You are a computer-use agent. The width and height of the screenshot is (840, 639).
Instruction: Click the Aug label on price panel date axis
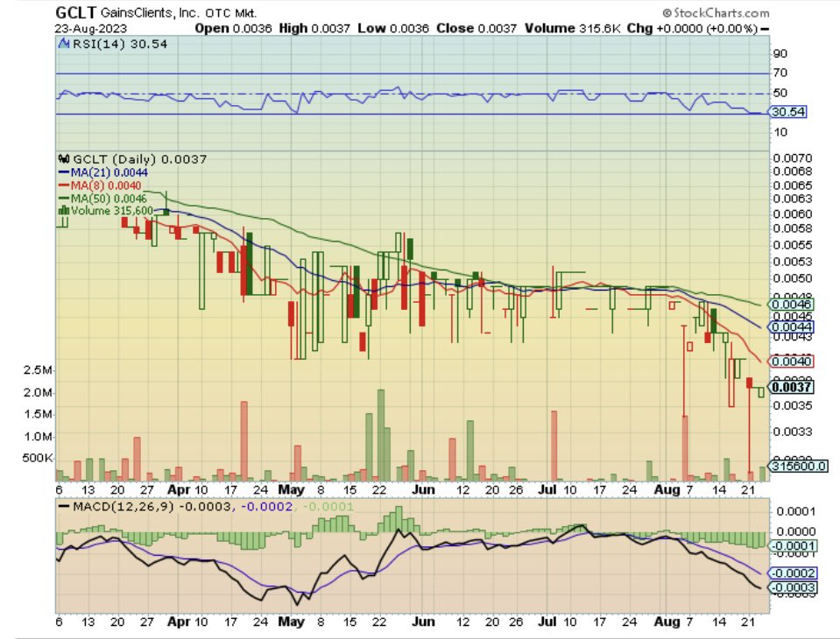click(x=667, y=489)
